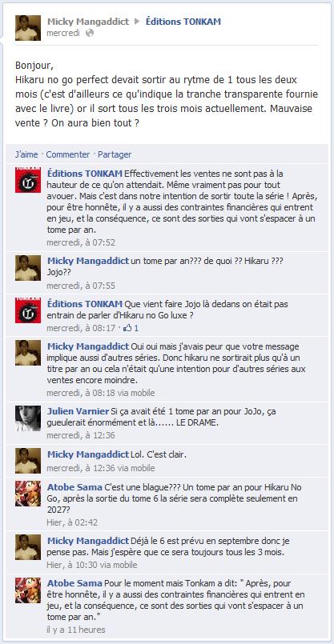Click the 'Hier, à 02:42' timestamp
Viewport: 334px width, 644px height.
click(72, 522)
